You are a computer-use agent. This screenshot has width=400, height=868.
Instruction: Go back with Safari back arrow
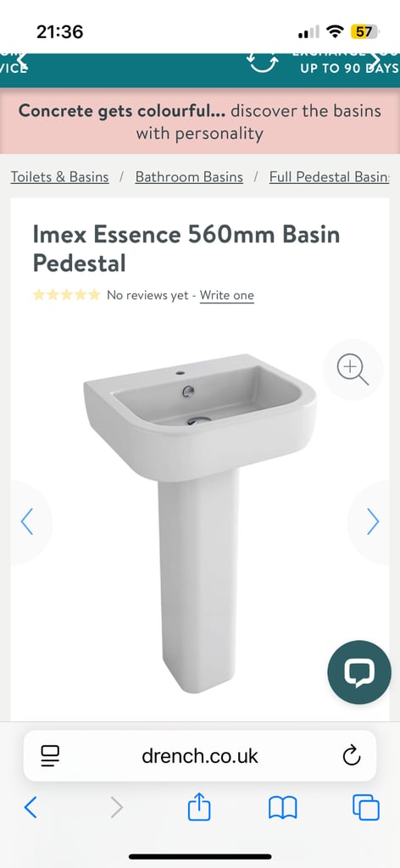31,808
